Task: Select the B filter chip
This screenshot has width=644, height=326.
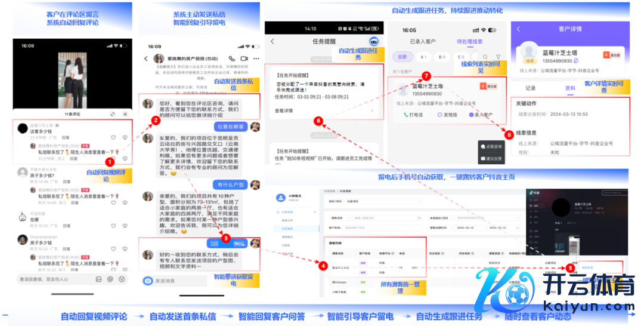Action: point(442,57)
